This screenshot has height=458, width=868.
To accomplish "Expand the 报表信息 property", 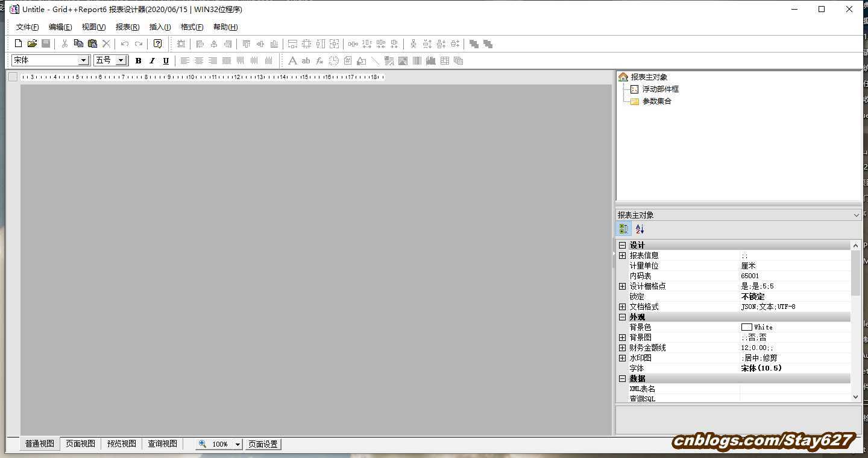I will [623, 255].
